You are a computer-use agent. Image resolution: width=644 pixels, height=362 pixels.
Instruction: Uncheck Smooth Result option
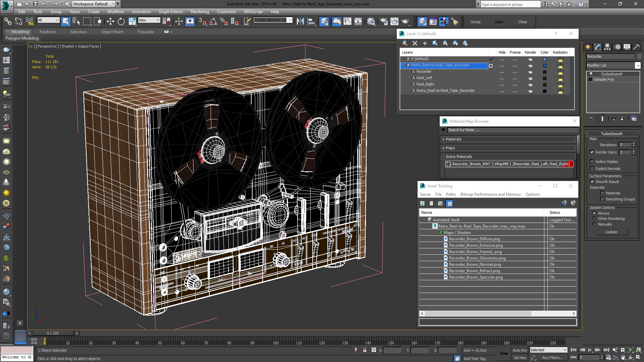[592, 182]
